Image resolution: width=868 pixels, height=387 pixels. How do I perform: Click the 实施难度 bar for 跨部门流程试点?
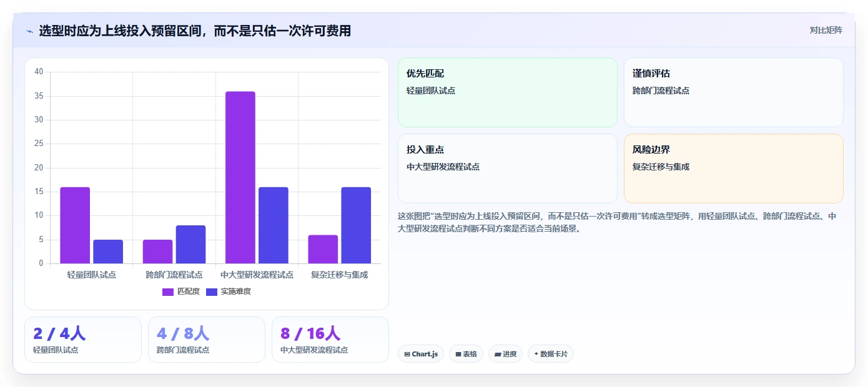tap(190, 245)
